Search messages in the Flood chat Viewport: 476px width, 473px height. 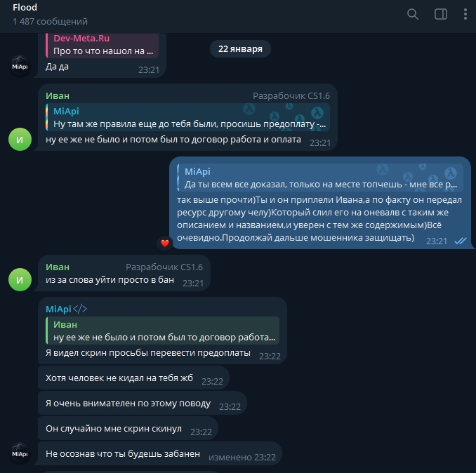[413, 14]
